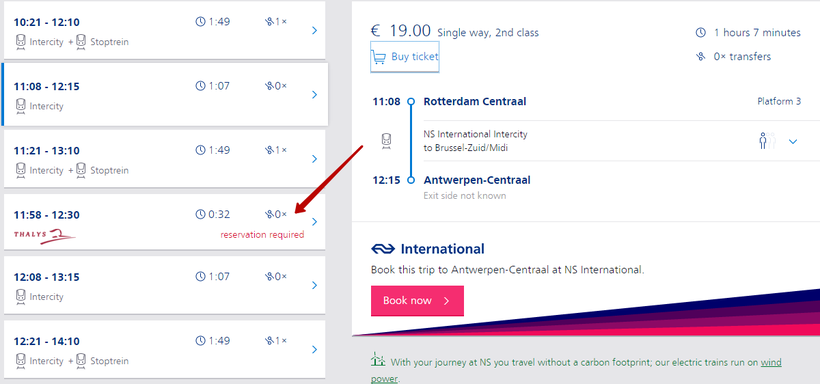Image resolution: width=820 pixels, height=384 pixels.
Task: Click the Antwerpen-Centraal arrival station name
Action: [477, 180]
